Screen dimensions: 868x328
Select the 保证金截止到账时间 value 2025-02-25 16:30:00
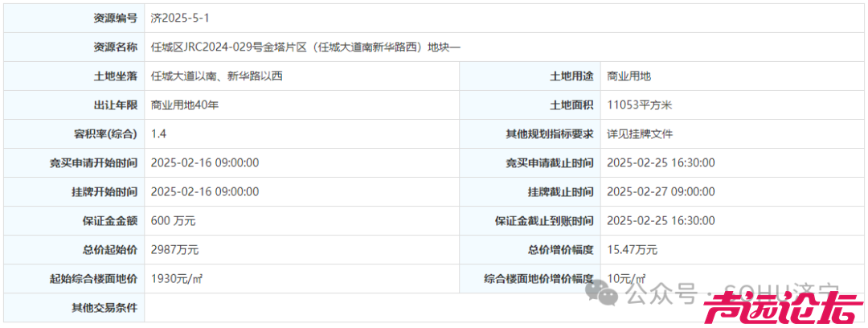tap(661, 220)
